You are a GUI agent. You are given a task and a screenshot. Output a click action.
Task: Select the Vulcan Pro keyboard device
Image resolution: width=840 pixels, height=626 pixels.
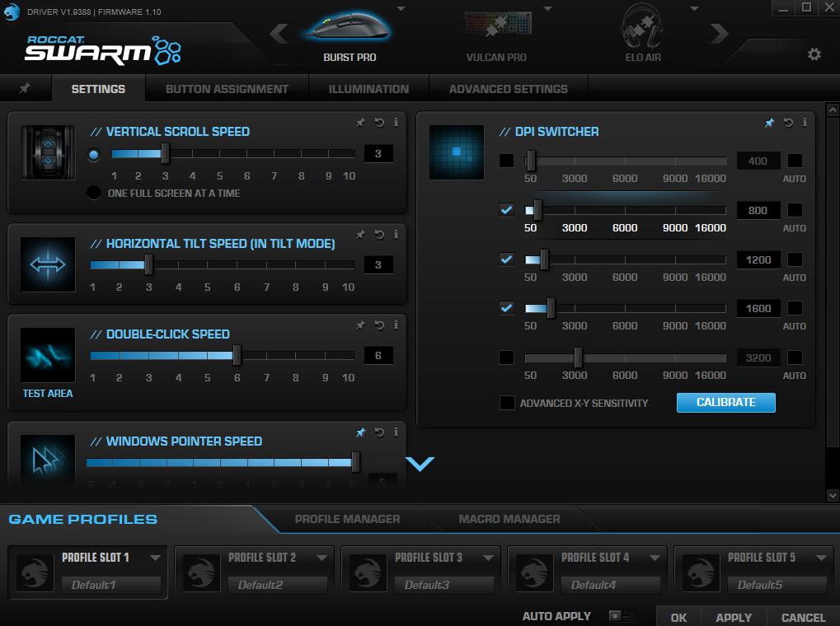(x=496, y=35)
